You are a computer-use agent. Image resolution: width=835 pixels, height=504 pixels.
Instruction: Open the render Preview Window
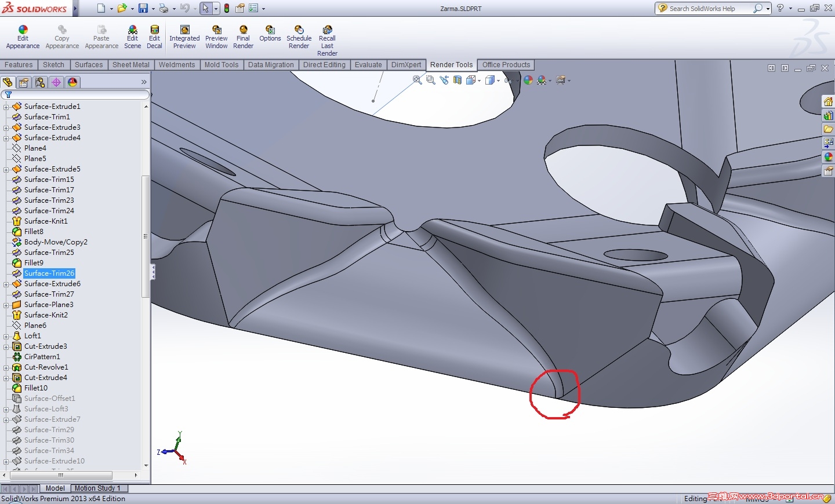[216, 37]
